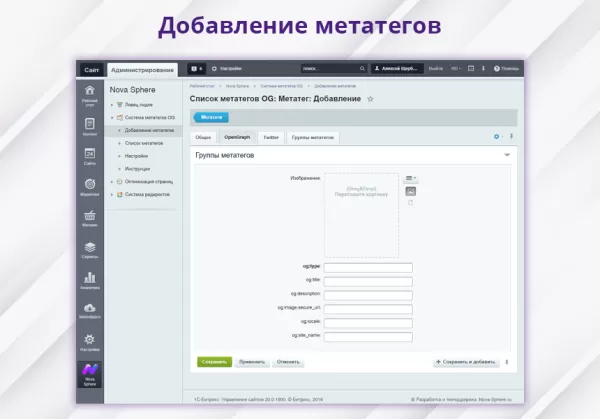Open the Аналитика chart icon
Image resolution: width=600 pixels, height=419 pixels.
90,278
